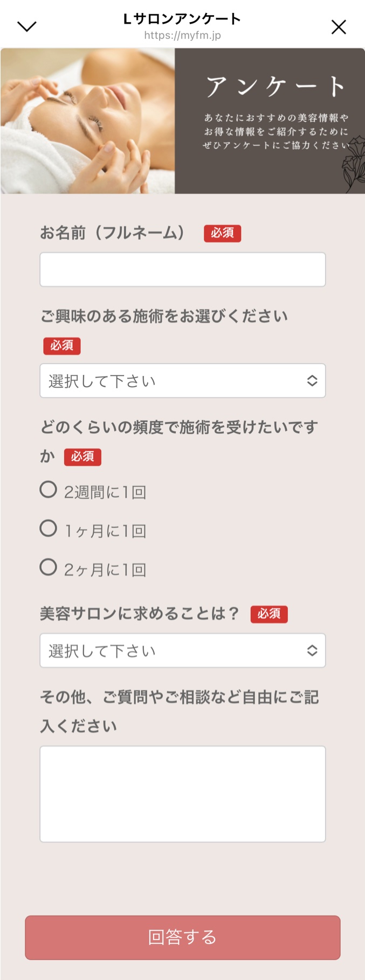The width and height of the screenshot is (365, 980).
Task: Click the 必須 badge beside 美容サロンに求めることは？
Action: [x=270, y=614]
